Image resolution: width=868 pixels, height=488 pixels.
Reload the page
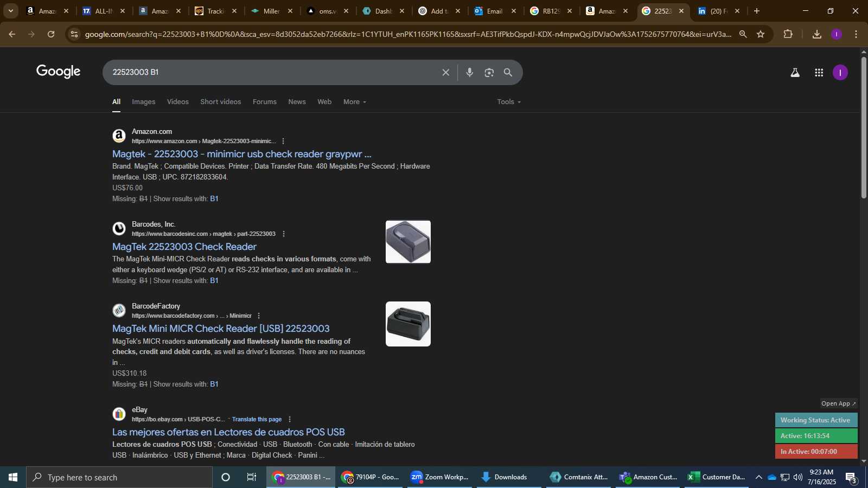point(51,34)
